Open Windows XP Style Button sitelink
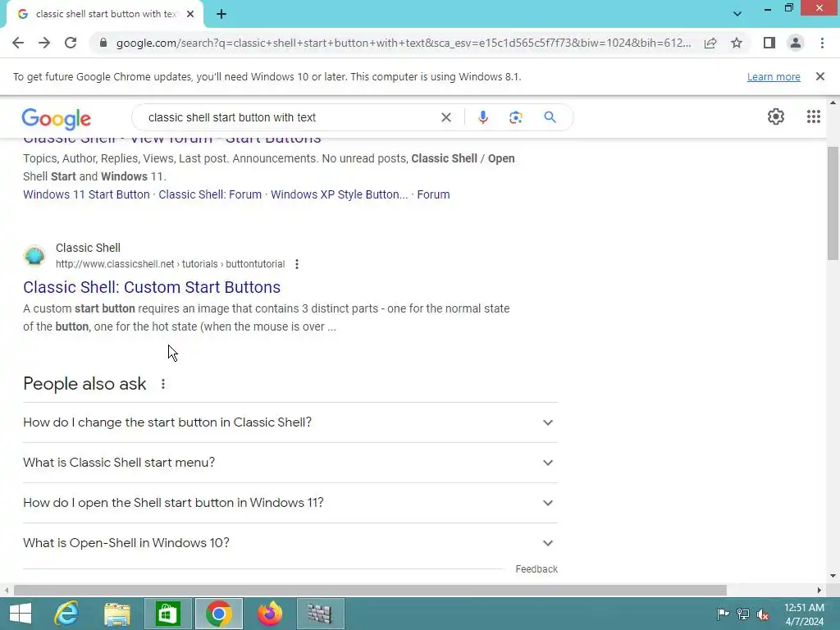 click(x=339, y=194)
